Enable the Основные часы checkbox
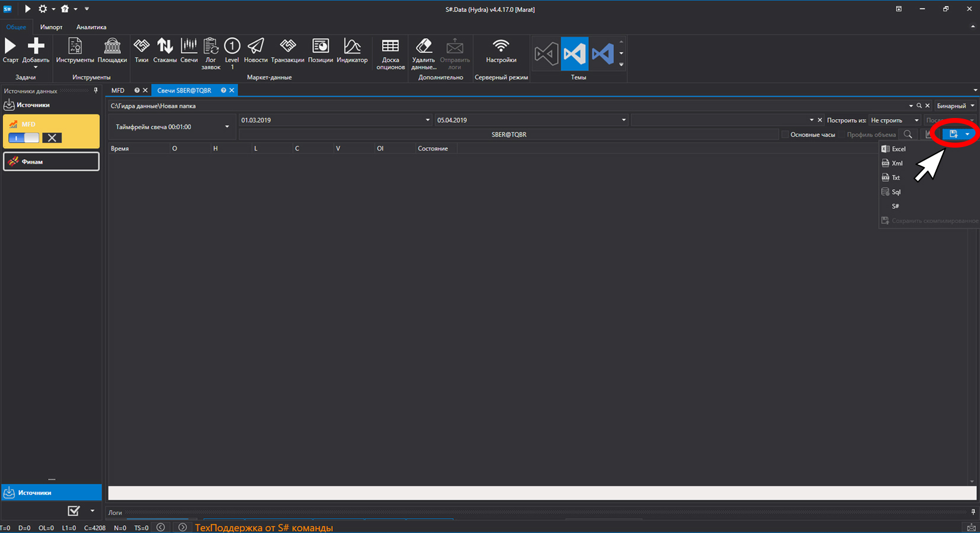The width and height of the screenshot is (980, 533). tap(785, 135)
